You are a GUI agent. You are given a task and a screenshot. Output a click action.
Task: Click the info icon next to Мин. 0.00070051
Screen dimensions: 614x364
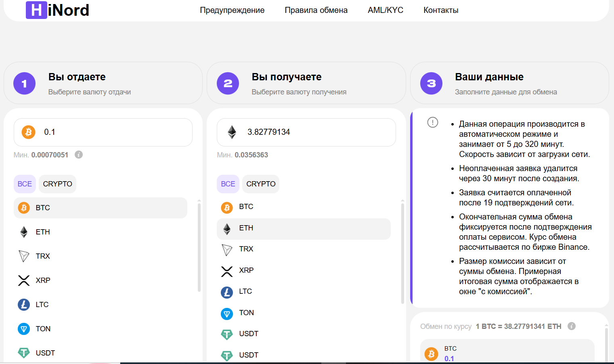(79, 155)
